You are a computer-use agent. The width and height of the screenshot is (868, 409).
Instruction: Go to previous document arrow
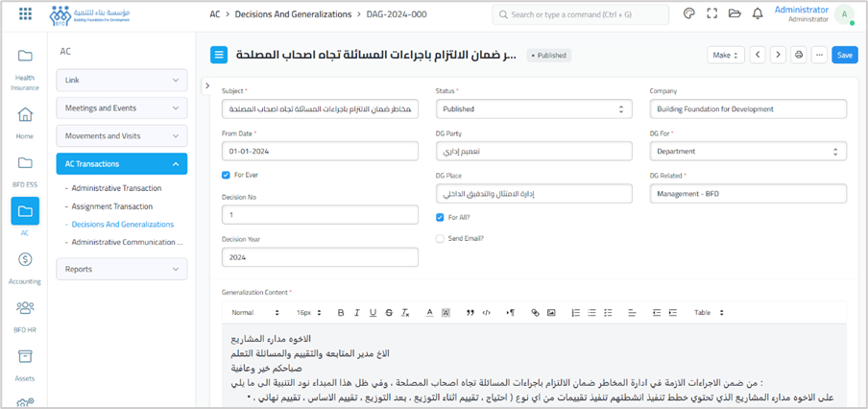(x=758, y=56)
